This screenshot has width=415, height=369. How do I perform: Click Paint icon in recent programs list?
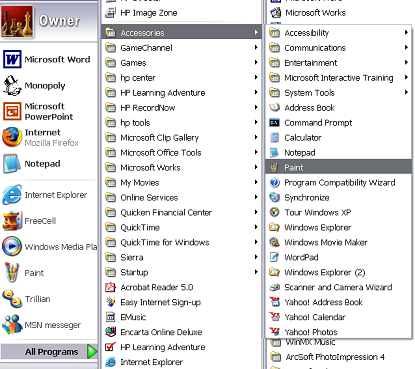[x=12, y=273]
